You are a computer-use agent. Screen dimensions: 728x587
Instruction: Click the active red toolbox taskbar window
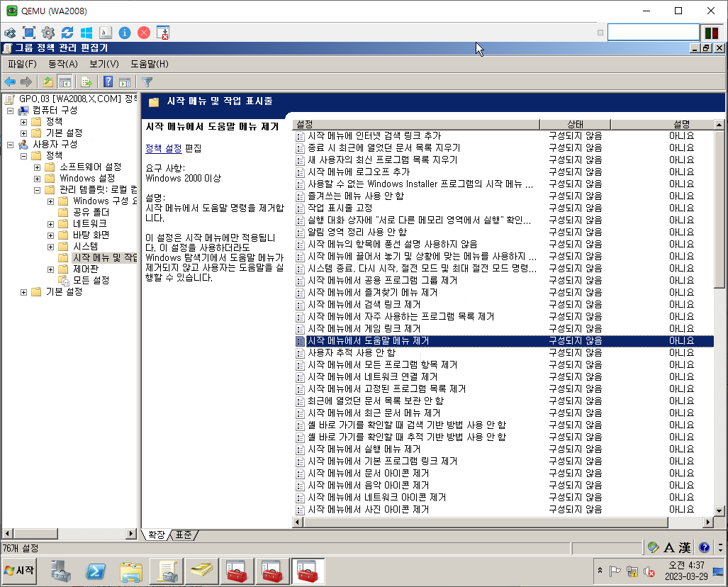(x=308, y=571)
